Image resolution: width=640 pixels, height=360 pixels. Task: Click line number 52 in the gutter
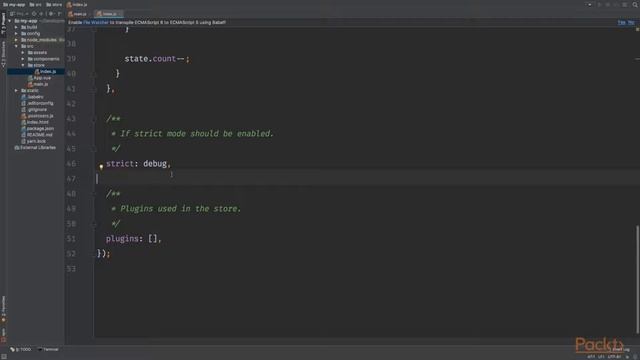pyautogui.click(x=71, y=254)
